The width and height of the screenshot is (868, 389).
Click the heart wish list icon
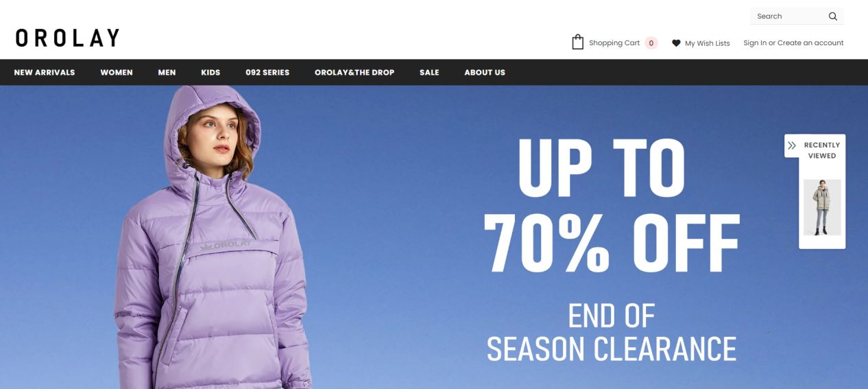[676, 43]
